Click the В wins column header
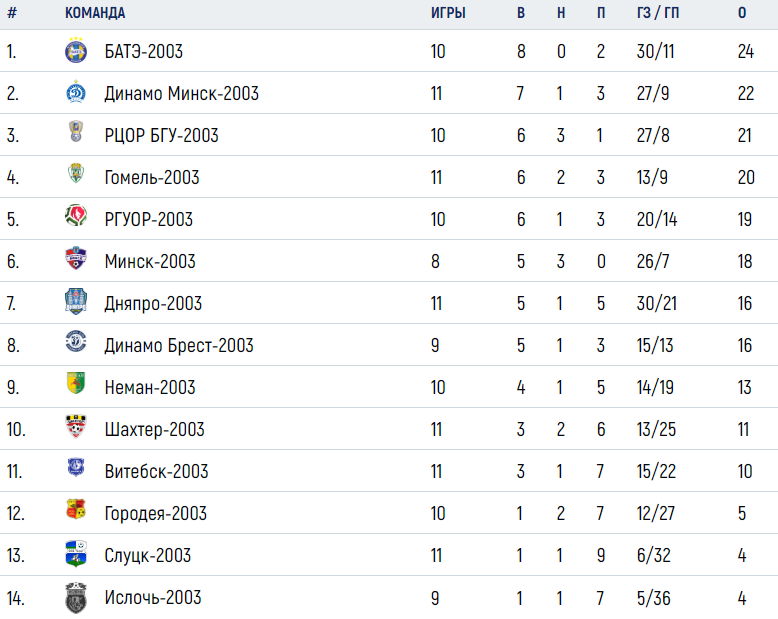 click(520, 13)
